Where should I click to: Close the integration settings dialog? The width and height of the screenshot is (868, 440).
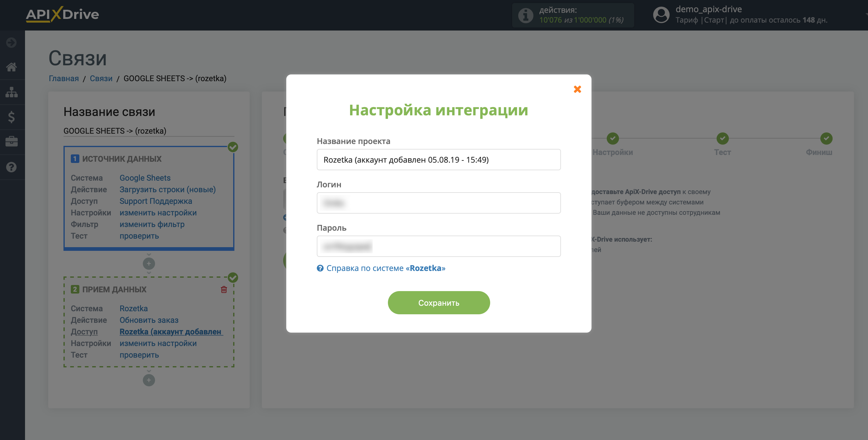(x=577, y=89)
